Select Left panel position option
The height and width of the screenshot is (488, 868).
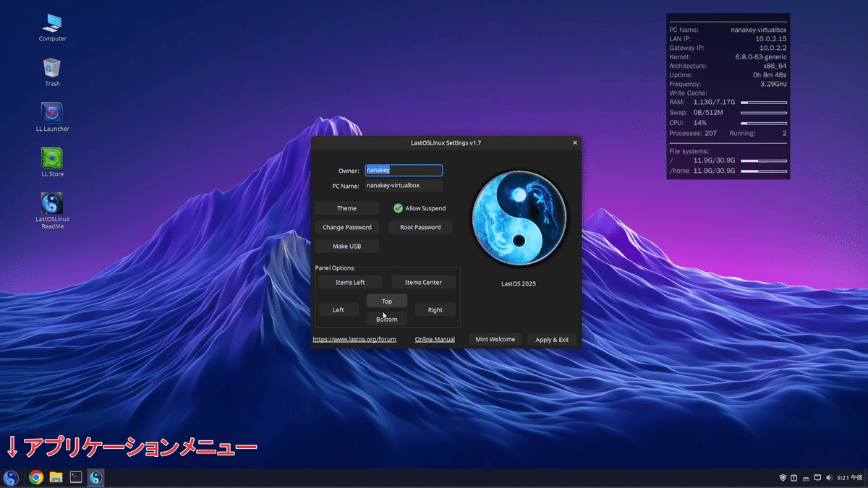338,309
